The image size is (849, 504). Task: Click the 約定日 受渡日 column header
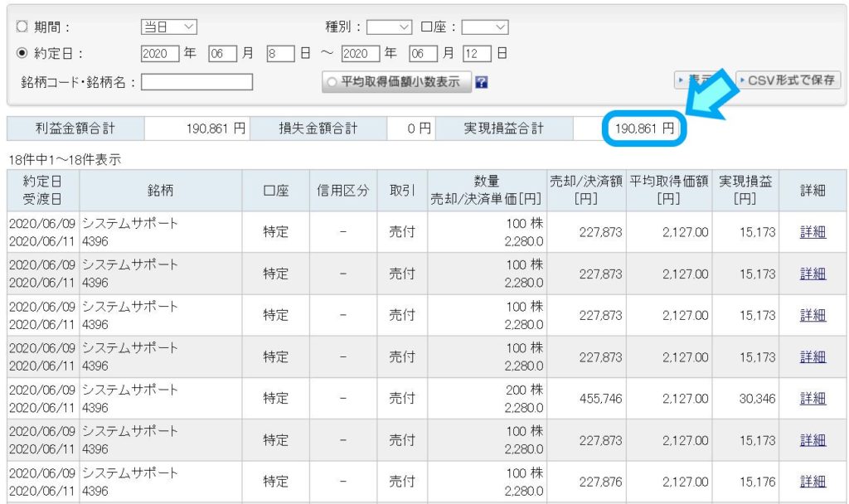[43, 190]
